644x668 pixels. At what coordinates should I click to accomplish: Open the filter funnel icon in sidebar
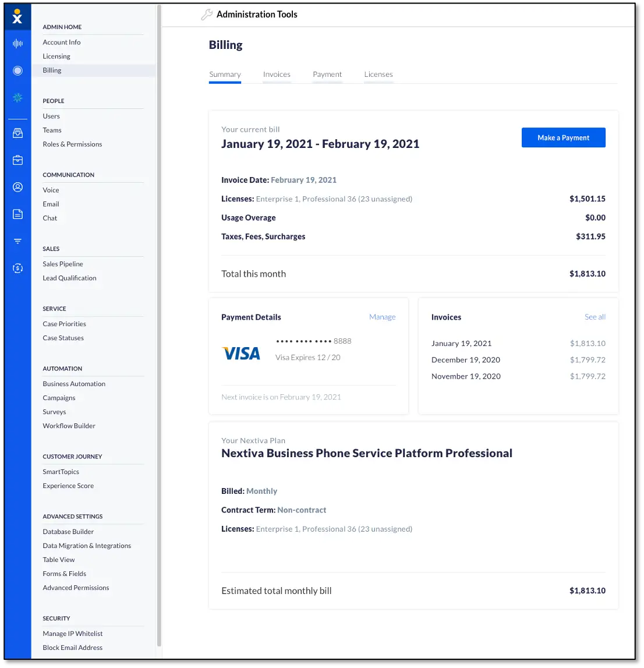point(17,241)
